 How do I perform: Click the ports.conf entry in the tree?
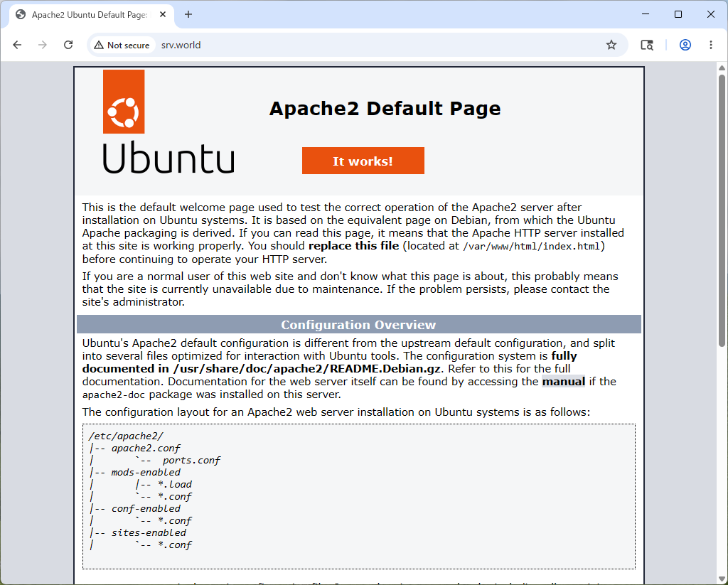[191, 460]
